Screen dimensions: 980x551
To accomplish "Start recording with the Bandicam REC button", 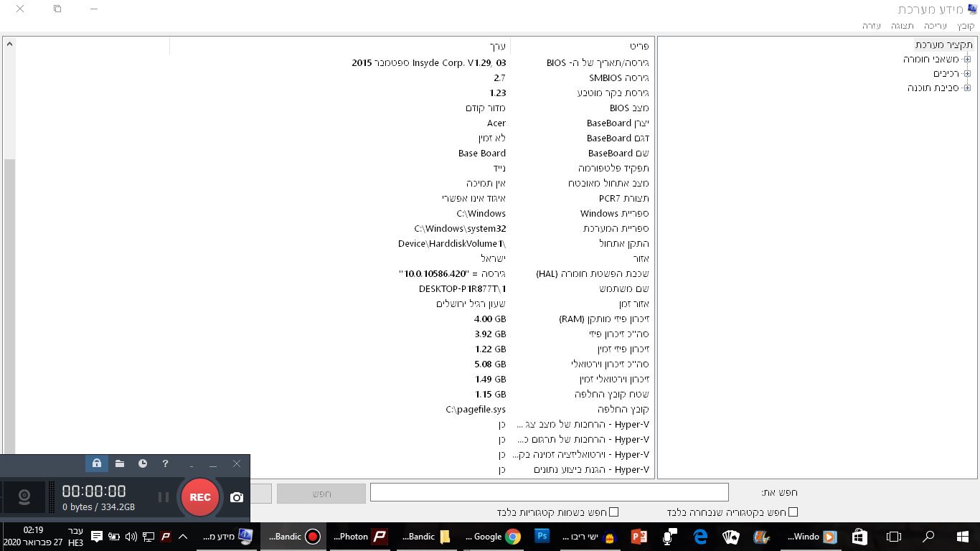I will click(x=200, y=497).
